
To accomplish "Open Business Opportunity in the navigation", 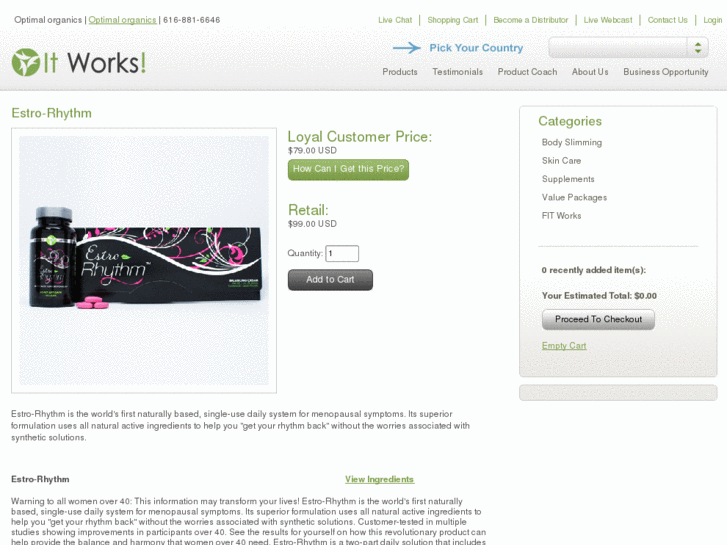I will pyautogui.click(x=666, y=72).
